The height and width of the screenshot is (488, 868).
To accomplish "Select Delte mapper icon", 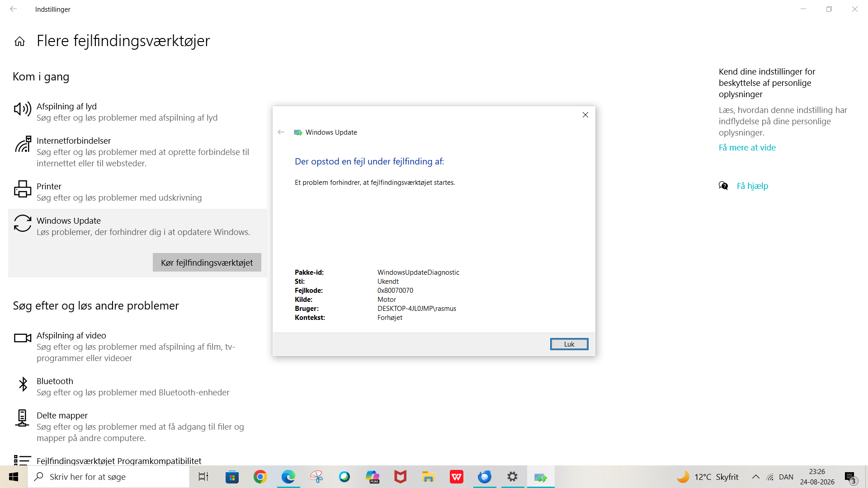I will pos(22,418).
